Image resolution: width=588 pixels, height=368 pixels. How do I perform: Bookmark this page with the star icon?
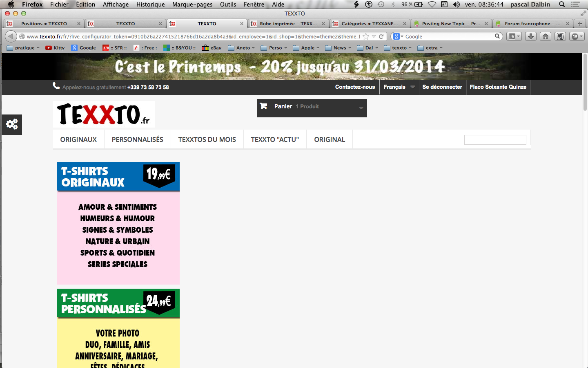point(366,36)
